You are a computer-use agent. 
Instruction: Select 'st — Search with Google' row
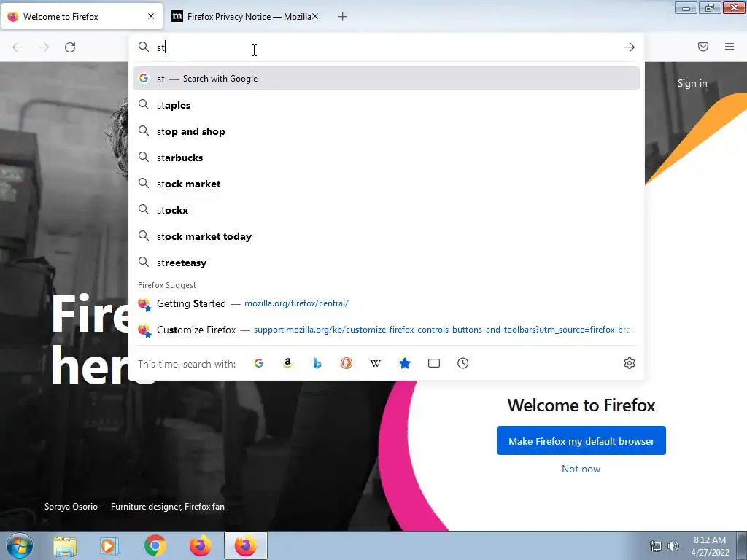[387, 79]
